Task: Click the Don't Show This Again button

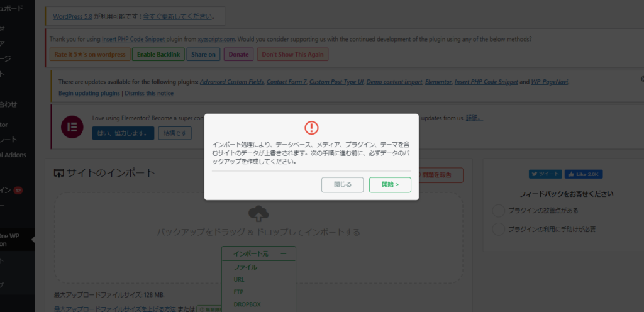Action: 292,55
